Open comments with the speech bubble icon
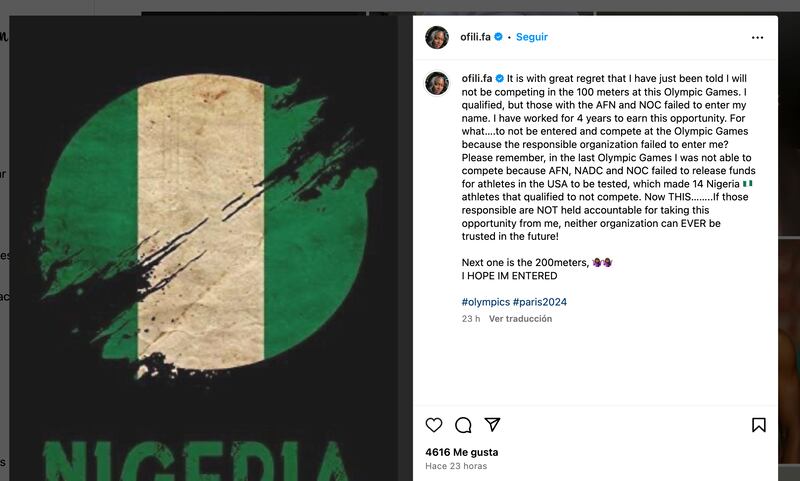The width and height of the screenshot is (800, 481). tap(463, 425)
